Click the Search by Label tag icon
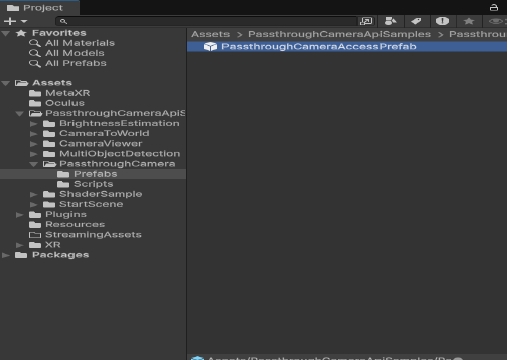Screen dimensions: 508x360 (x=416, y=21)
